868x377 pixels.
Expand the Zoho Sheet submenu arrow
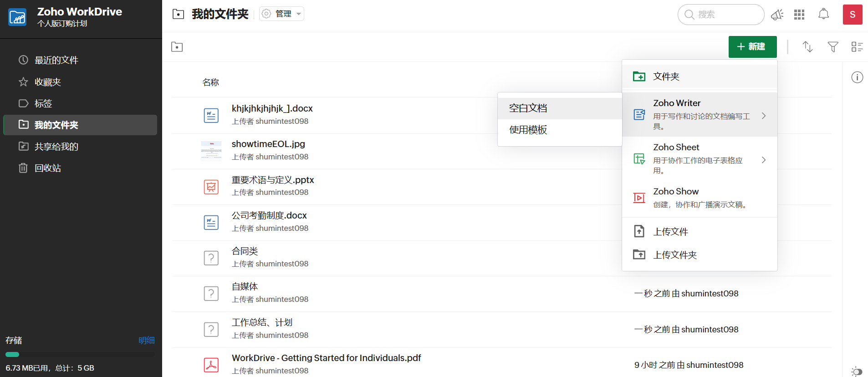[x=764, y=160]
